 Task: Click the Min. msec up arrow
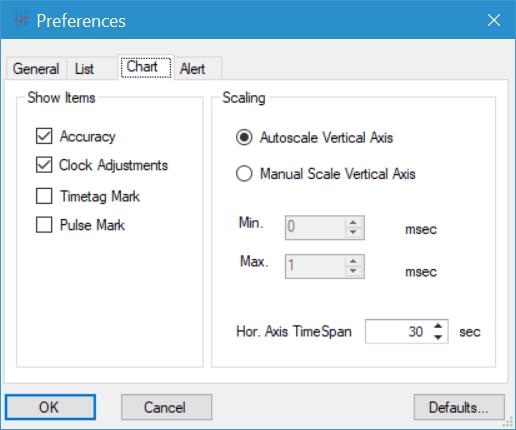click(353, 222)
